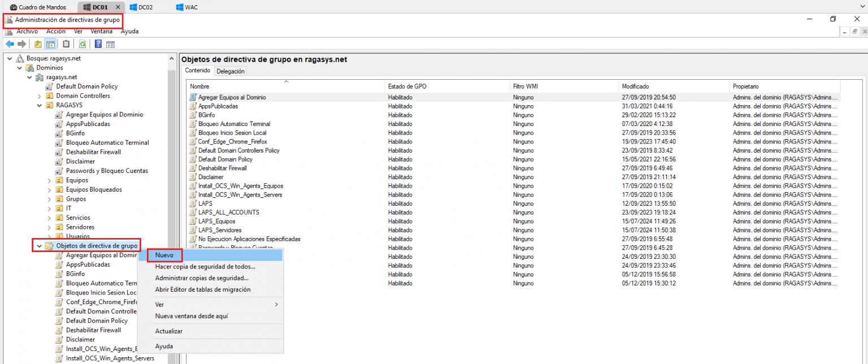Image resolution: width=868 pixels, height=364 pixels.
Task: Click the Objetos de directiva de grupo folder icon
Action: click(x=49, y=246)
